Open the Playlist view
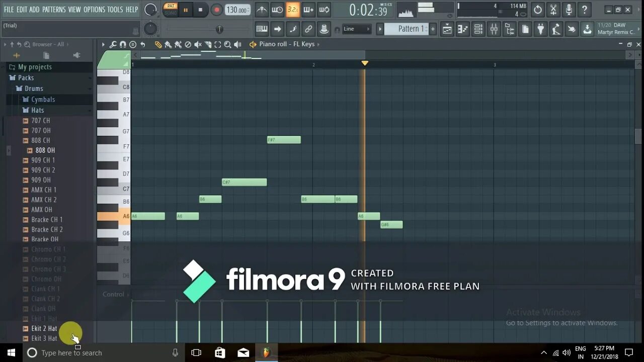Screen dimensions: 644x362 (447, 29)
